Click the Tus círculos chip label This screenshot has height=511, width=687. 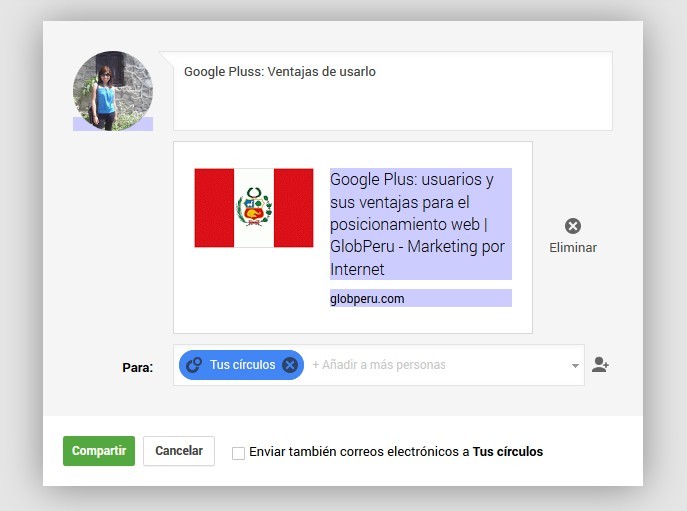tap(243, 365)
